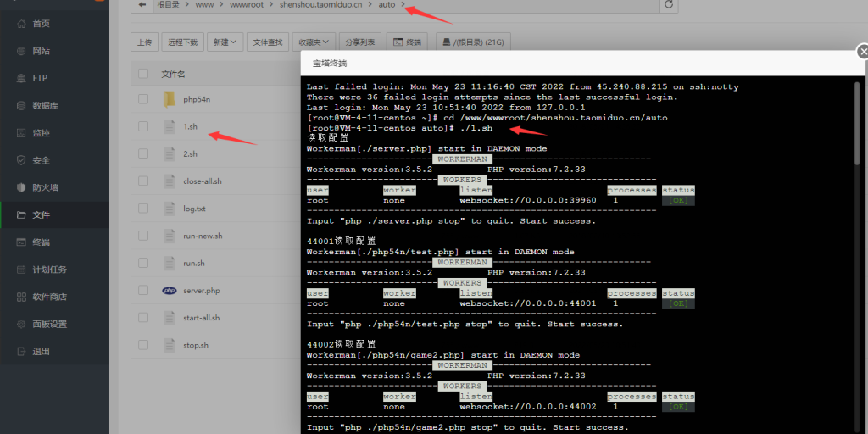Click the back arrow in the path bar
This screenshot has width=868, height=434.
tap(142, 5)
